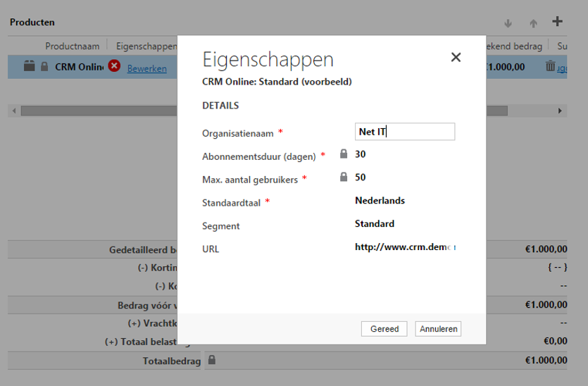Click the red error icon beside CRM Online

pos(114,67)
